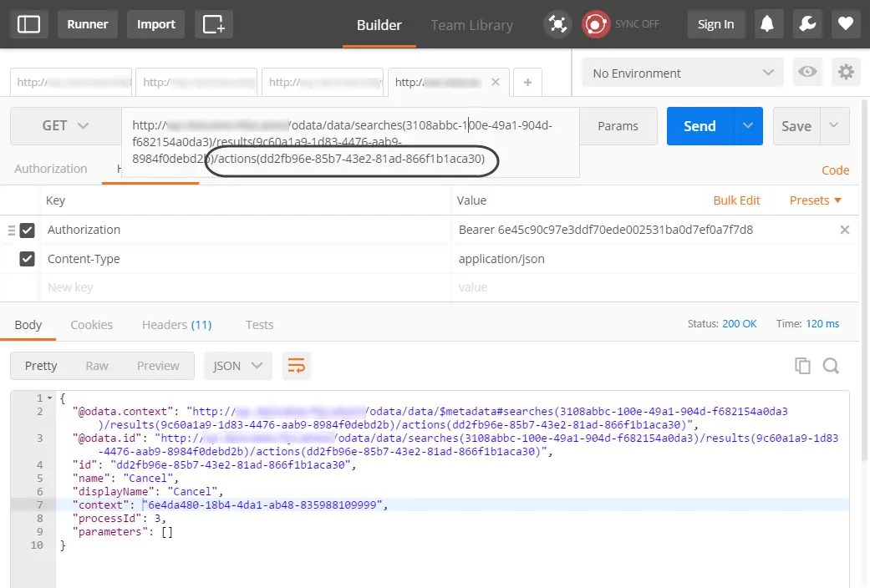This screenshot has height=588, width=870.
Task: Open the Code link
Action: (835, 170)
